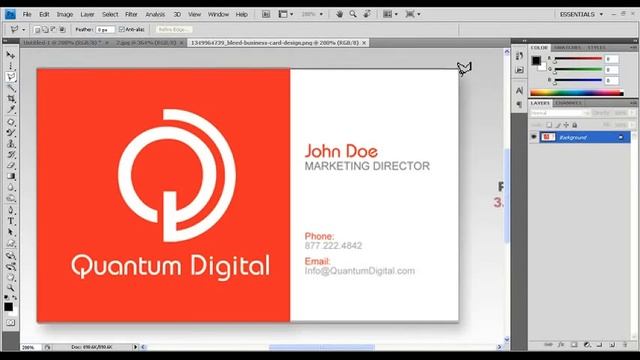Select the Eyedropper tool

11,110
